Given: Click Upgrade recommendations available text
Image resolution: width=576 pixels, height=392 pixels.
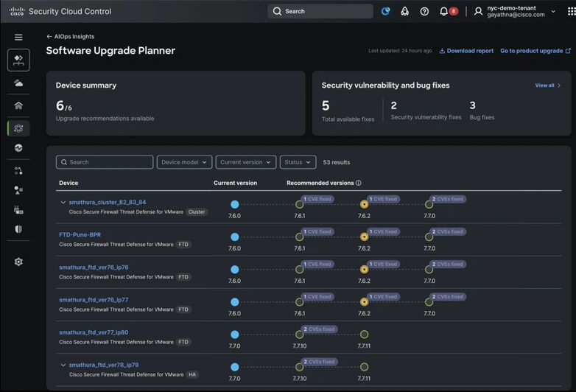Looking at the screenshot, I should tap(105, 119).
